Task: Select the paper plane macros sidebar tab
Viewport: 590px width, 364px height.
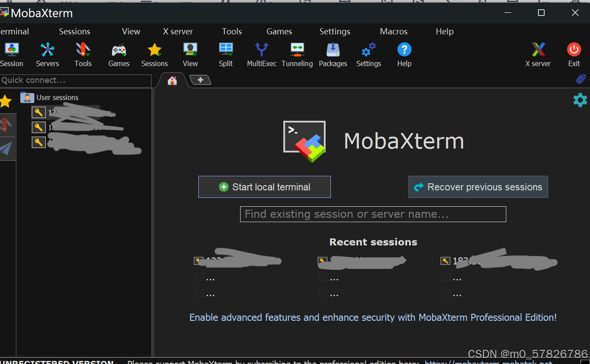Action: [x=6, y=149]
